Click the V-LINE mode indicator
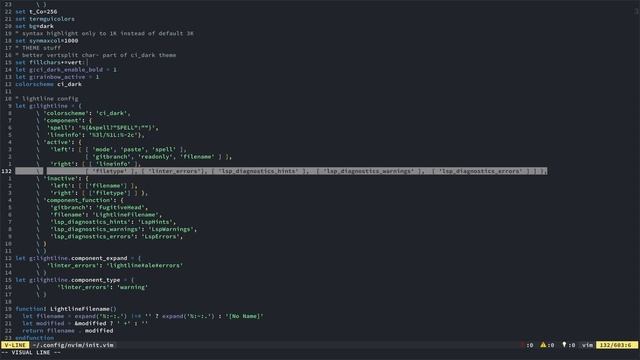 pos(15,345)
